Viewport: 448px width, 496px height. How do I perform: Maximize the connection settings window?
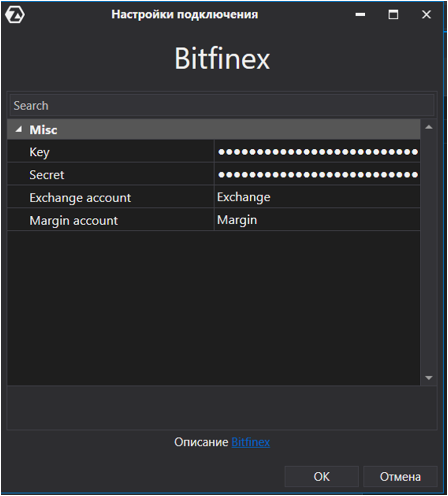point(393,15)
